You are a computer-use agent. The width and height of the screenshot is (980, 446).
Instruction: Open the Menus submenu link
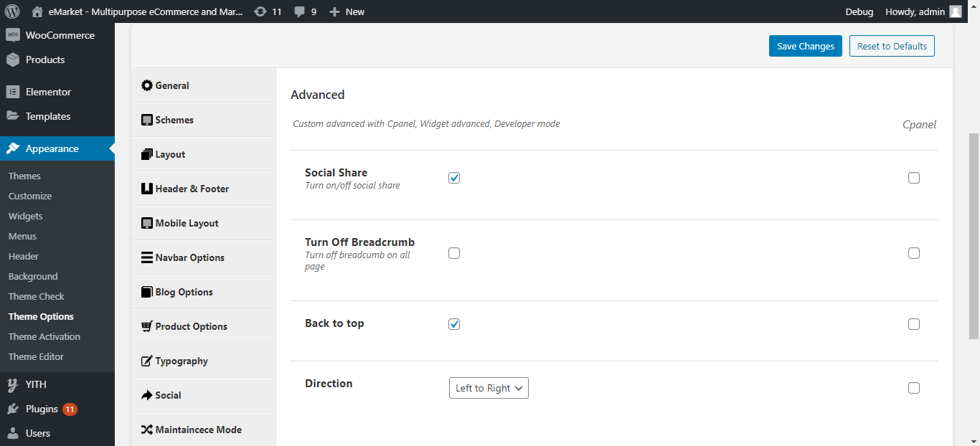point(22,236)
